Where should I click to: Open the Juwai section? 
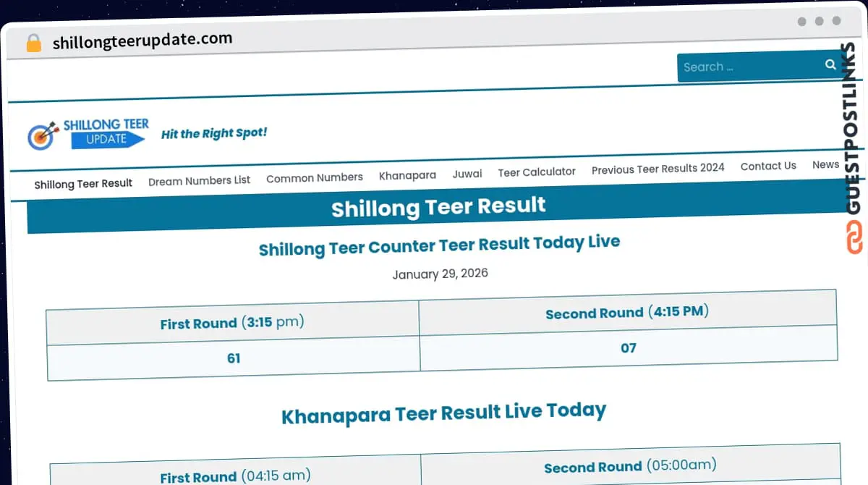point(467,174)
